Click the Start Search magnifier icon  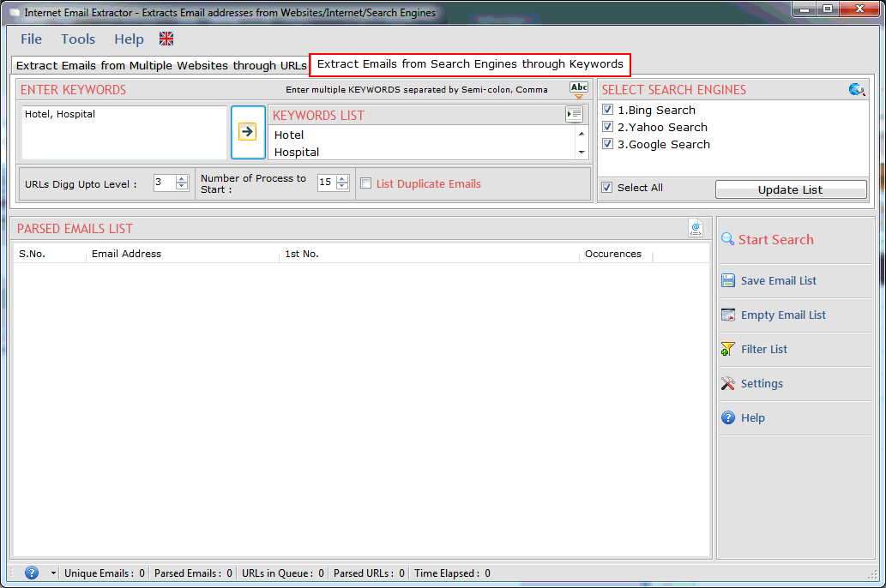pyautogui.click(x=728, y=239)
